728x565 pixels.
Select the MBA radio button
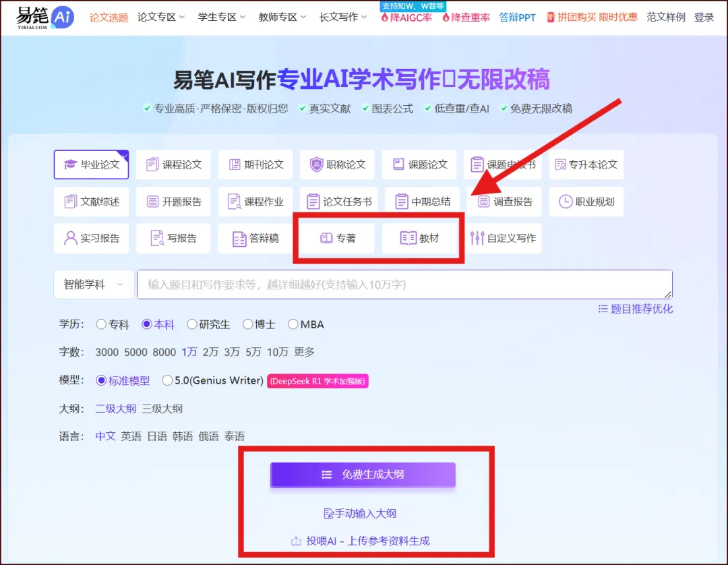pyautogui.click(x=293, y=324)
